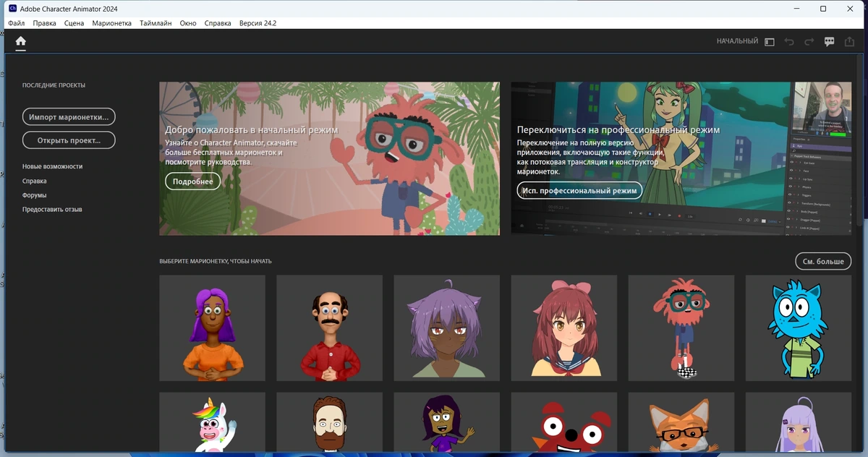
Task: Select the fox with glasses puppet
Action: [681, 422]
